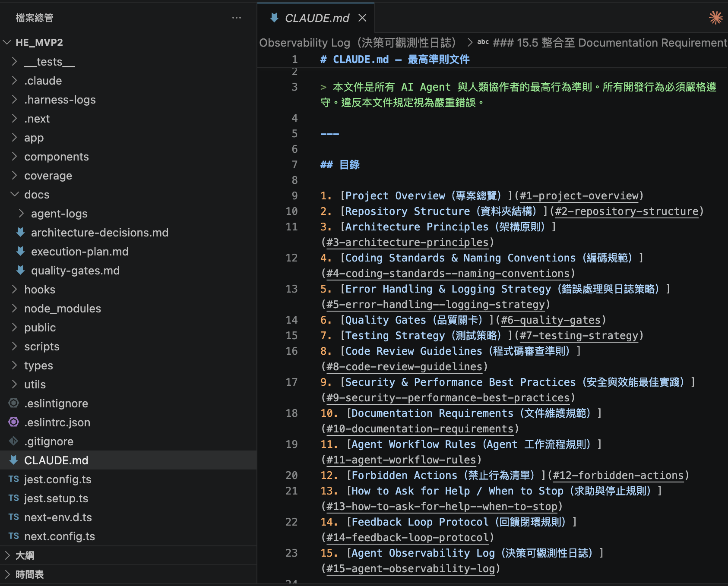Expand the hooks folder
The image size is (728, 586).
point(14,289)
